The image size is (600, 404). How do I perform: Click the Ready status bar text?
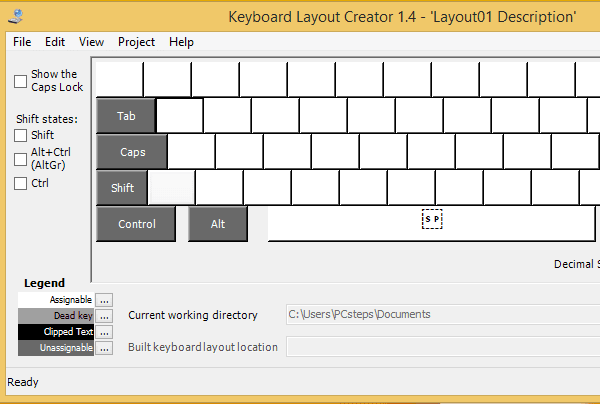pyautogui.click(x=23, y=382)
